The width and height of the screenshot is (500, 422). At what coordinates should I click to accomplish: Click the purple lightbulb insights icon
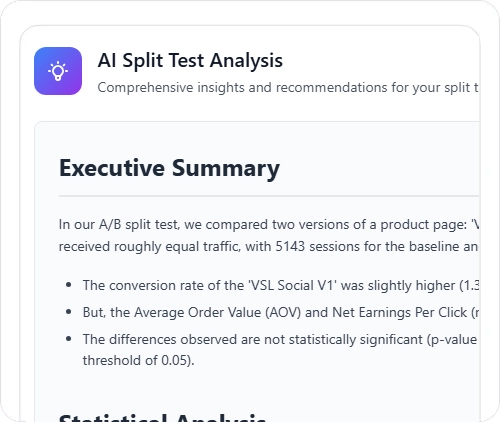[58, 71]
